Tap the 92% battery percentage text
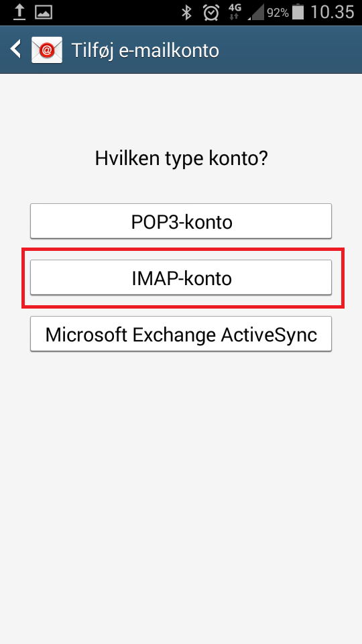Image resolution: width=362 pixels, height=644 pixels. [x=278, y=13]
